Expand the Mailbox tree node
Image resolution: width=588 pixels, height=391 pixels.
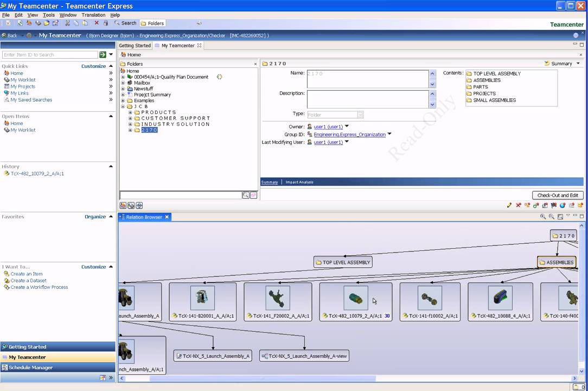click(x=123, y=83)
